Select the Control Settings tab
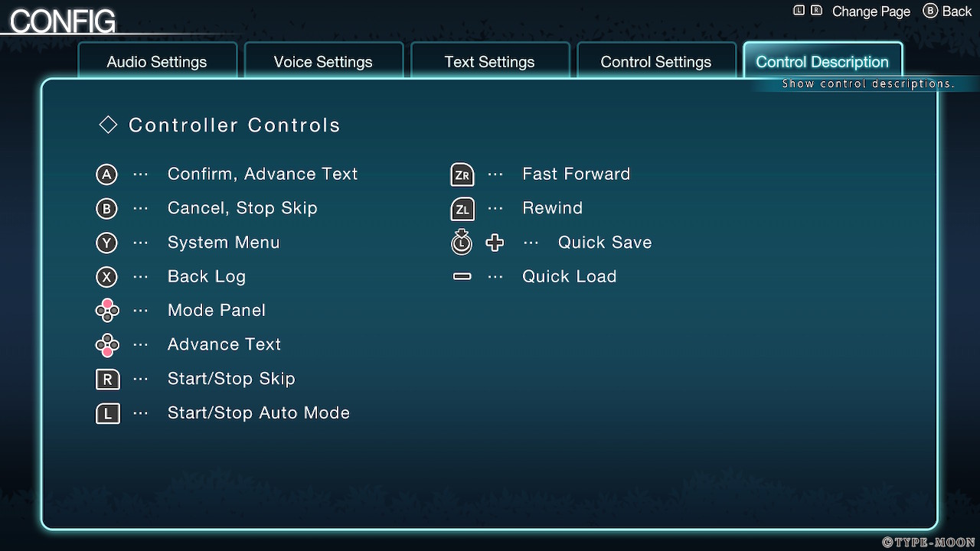The height and width of the screenshot is (551, 980). (x=655, y=62)
